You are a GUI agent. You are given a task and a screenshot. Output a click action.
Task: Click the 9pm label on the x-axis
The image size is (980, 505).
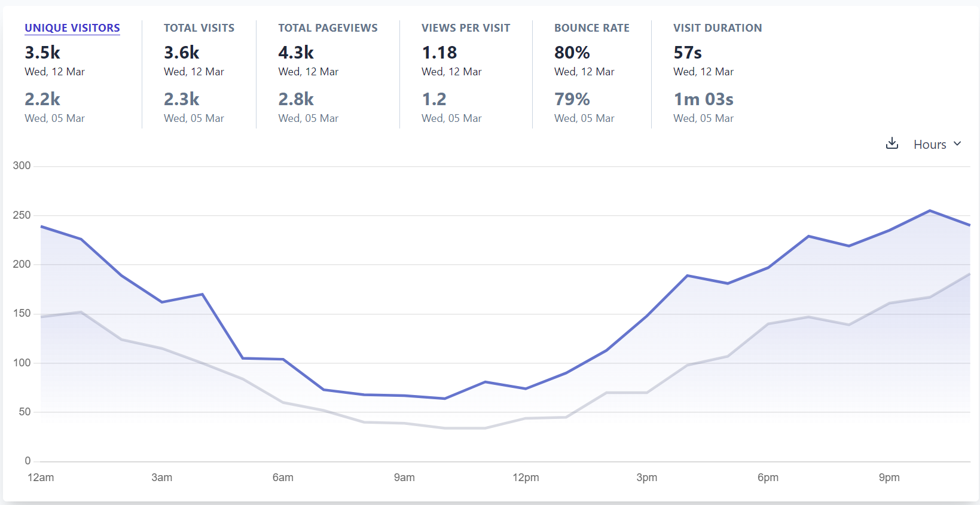click(x=889, y=478)
